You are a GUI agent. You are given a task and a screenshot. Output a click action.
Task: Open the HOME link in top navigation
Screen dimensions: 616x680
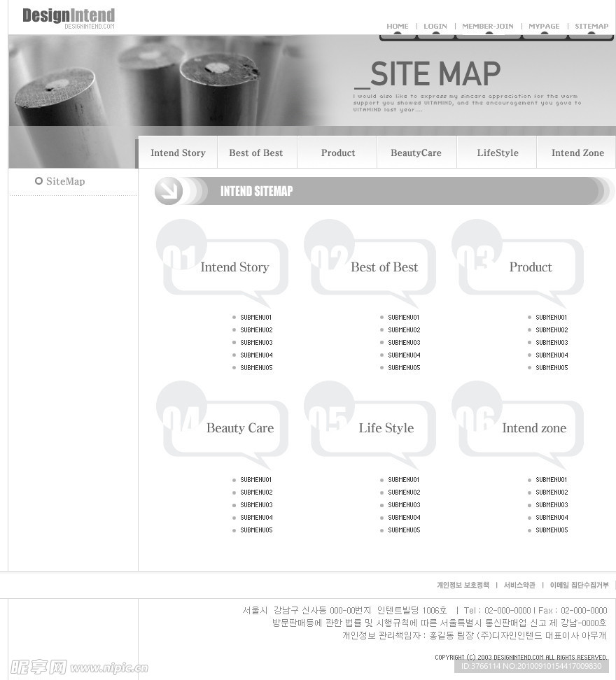coord(398,26)
